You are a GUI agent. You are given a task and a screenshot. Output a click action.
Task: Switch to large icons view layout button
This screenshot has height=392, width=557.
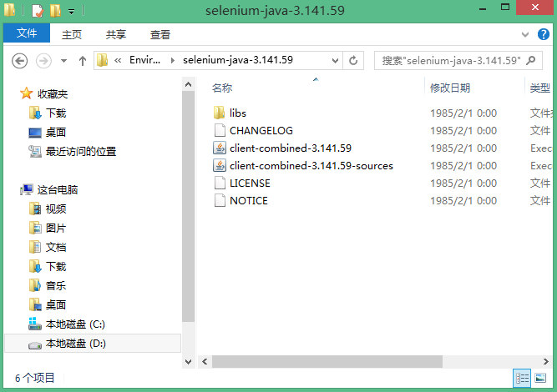point(540,378)
